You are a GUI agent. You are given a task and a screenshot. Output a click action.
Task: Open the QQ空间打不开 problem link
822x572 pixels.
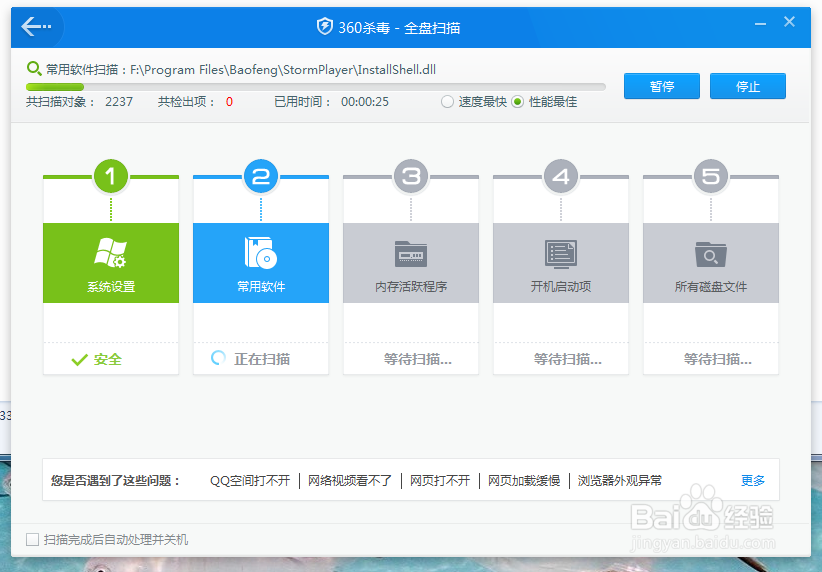coord(250,480)
